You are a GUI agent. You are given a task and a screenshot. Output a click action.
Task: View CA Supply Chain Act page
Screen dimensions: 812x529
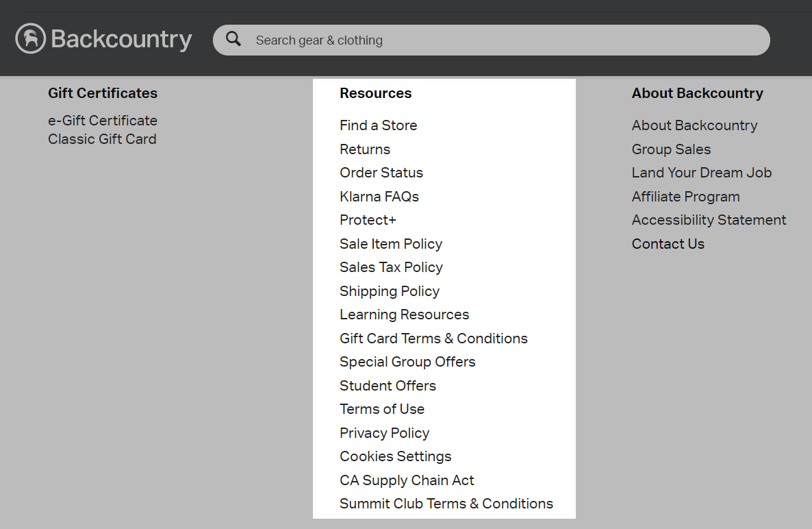407,480
